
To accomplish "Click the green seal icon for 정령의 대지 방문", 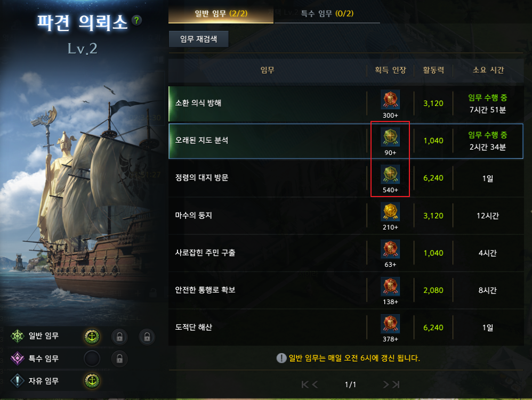I will (390, 174).
